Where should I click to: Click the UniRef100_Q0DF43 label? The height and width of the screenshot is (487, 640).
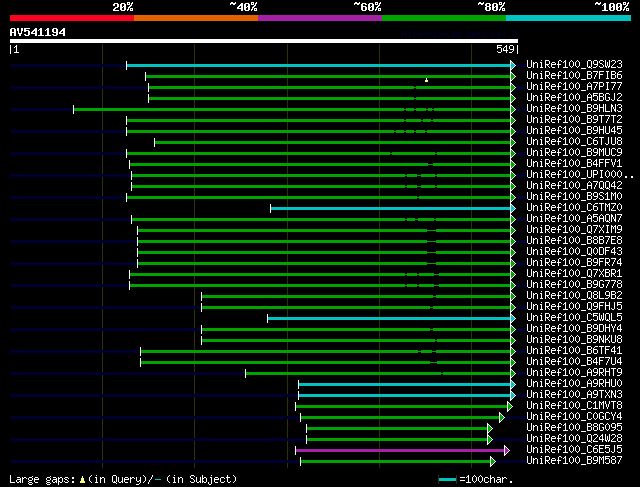tap(574, 252)
